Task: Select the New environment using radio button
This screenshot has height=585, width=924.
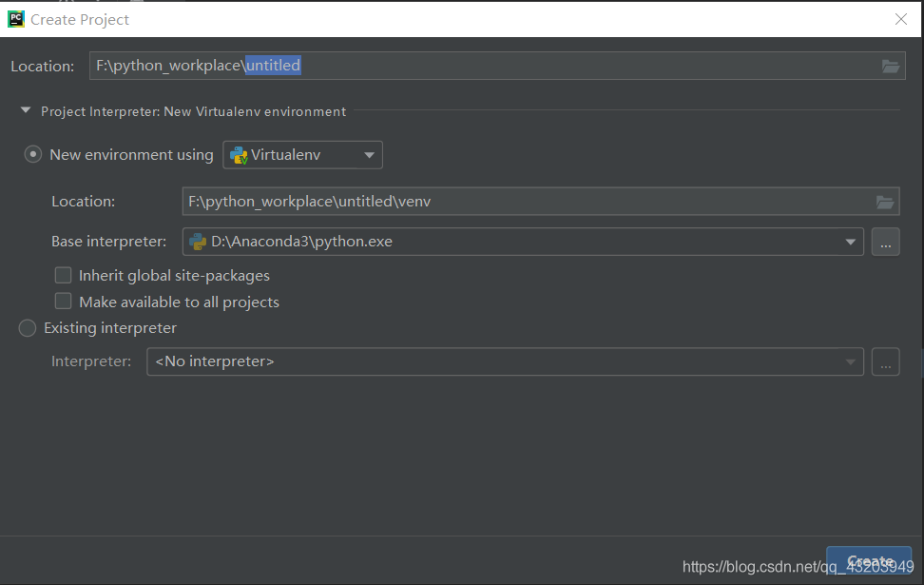Action: tap(33, 154)
